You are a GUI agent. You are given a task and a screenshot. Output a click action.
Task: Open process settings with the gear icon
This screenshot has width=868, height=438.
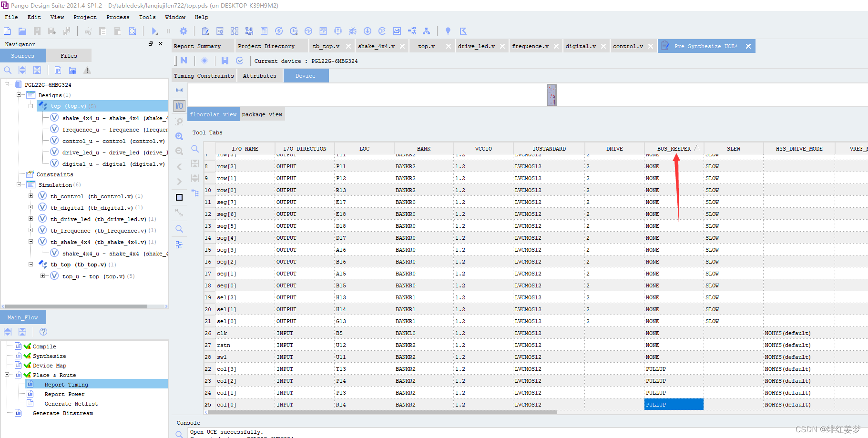pos(184,31)
